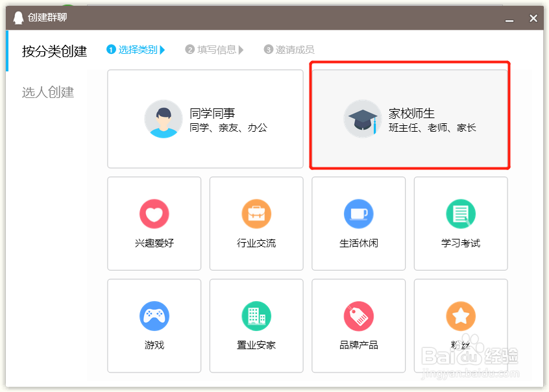The width and height of the screenshot is (549, 392).
Task: Click the 同学同事 avatar icon
Action: point(163,119)
